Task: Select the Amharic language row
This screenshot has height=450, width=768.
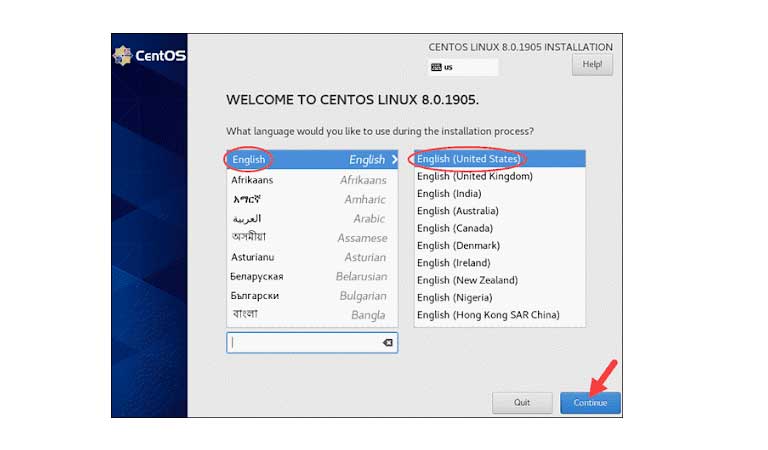Action: point(312,199)
